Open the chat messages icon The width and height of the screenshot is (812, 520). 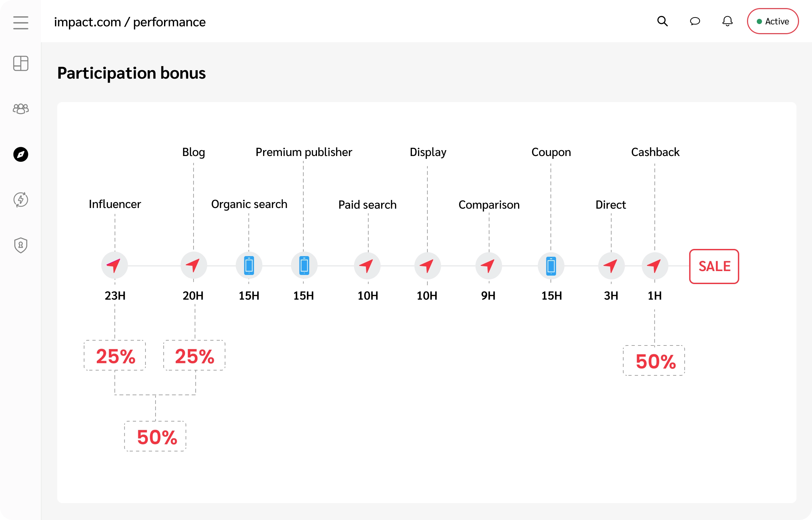pos(695,21)
